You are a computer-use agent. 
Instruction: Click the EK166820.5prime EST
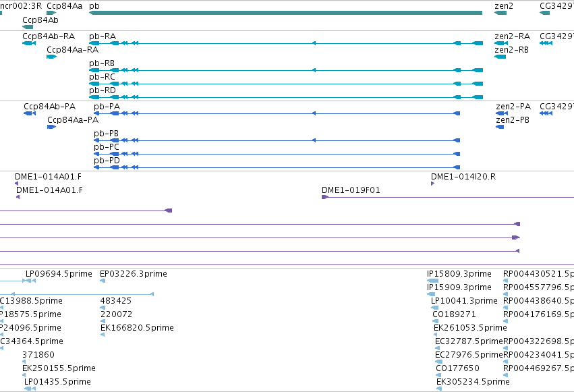point(103,335)
